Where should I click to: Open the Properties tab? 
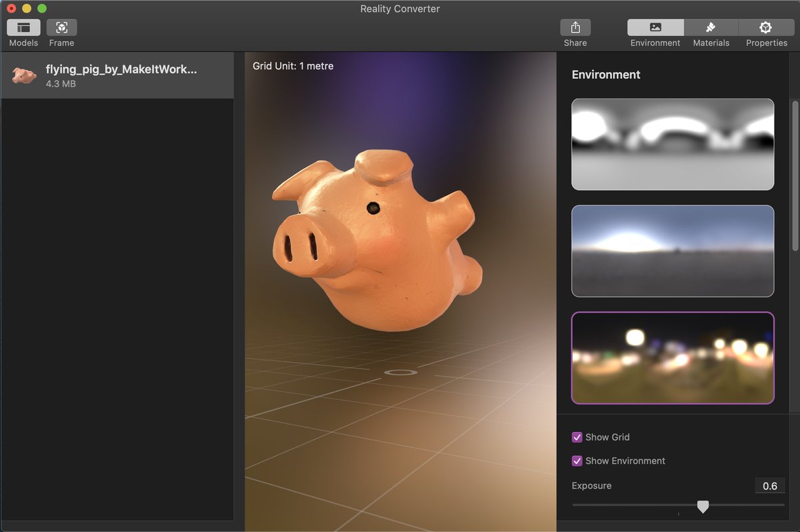(x=766, y=27)
